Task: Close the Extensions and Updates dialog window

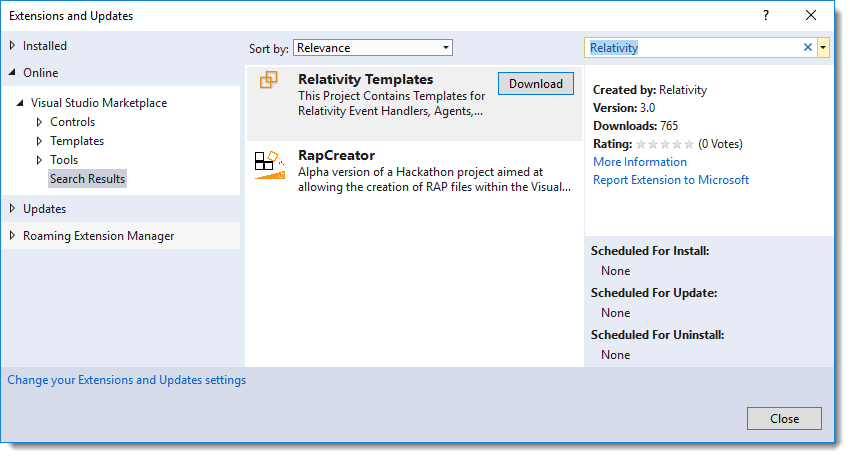Action: coord(810,15)
